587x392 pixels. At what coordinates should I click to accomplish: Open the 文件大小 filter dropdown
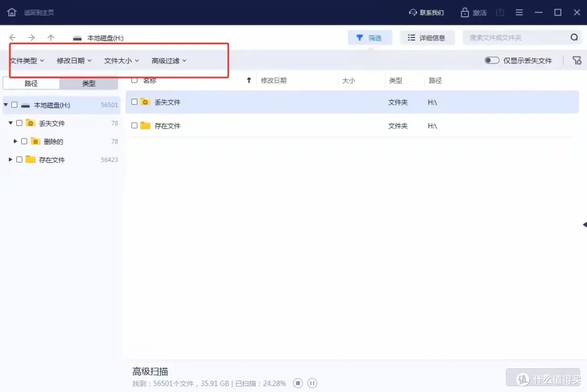121,61
